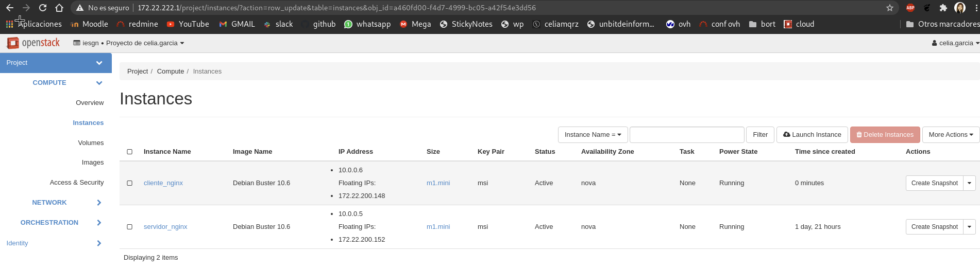The width and height of the screenshot is (980, 269).
Task: Click the instance filter text field
Action: click(687, 135)
